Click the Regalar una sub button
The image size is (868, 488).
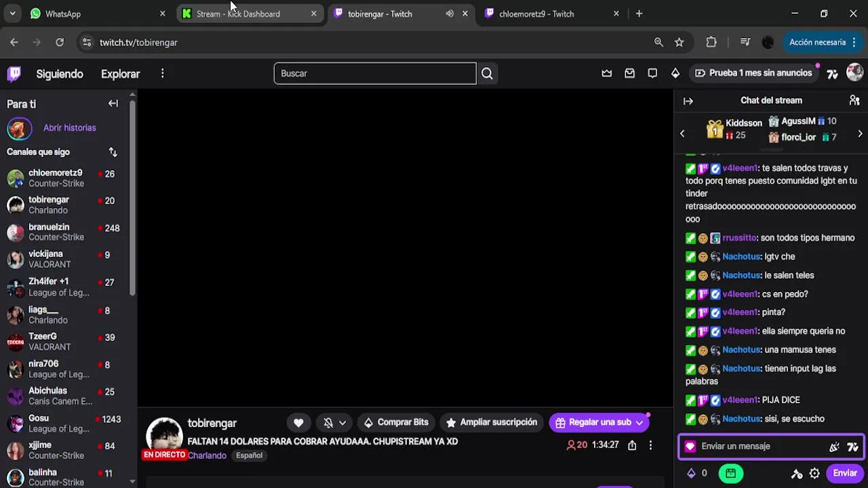599,422
